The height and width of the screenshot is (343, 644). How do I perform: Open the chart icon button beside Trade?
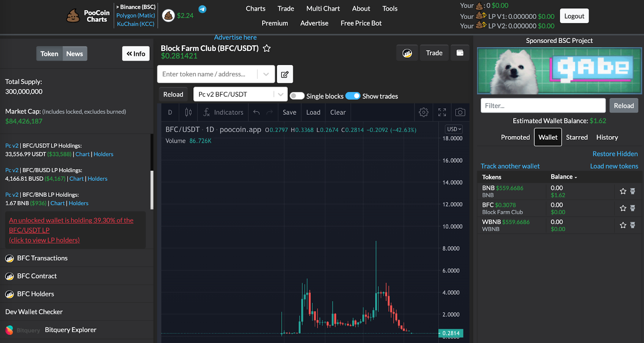[x=407, y=53]
